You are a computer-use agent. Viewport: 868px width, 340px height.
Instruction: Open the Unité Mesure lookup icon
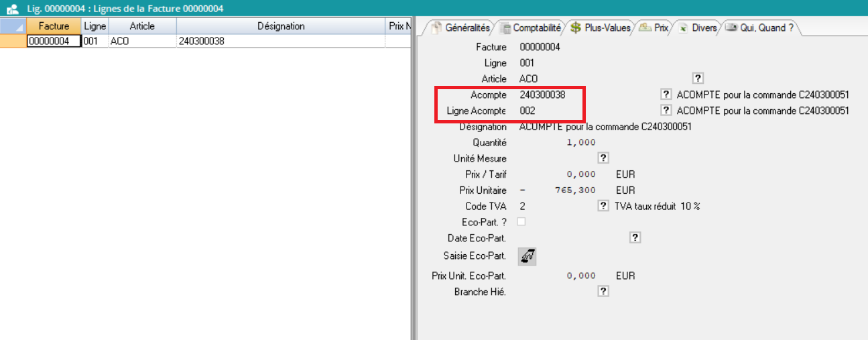(x=603, y=158)
